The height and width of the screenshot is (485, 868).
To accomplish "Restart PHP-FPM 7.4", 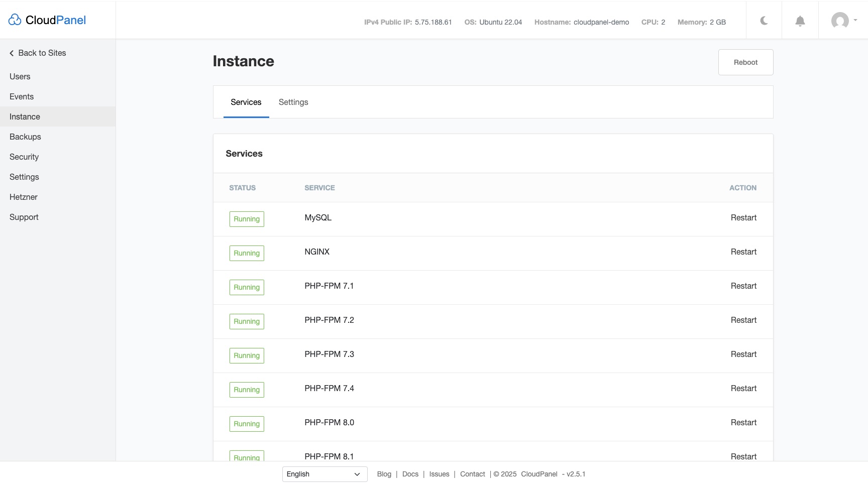I will [x=743, y=389].
